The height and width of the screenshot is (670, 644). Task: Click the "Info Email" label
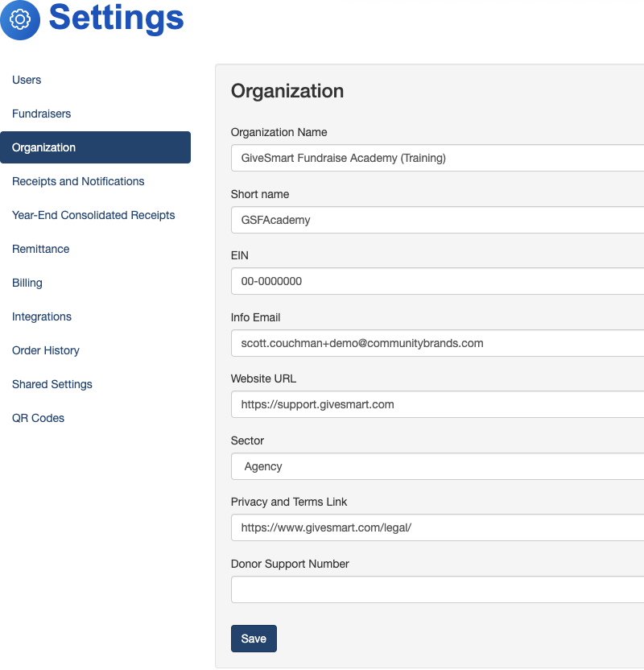coord(255,317)
